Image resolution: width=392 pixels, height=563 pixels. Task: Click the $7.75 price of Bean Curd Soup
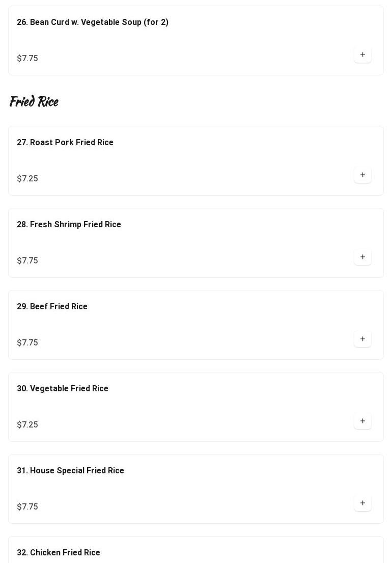(27, 58)
